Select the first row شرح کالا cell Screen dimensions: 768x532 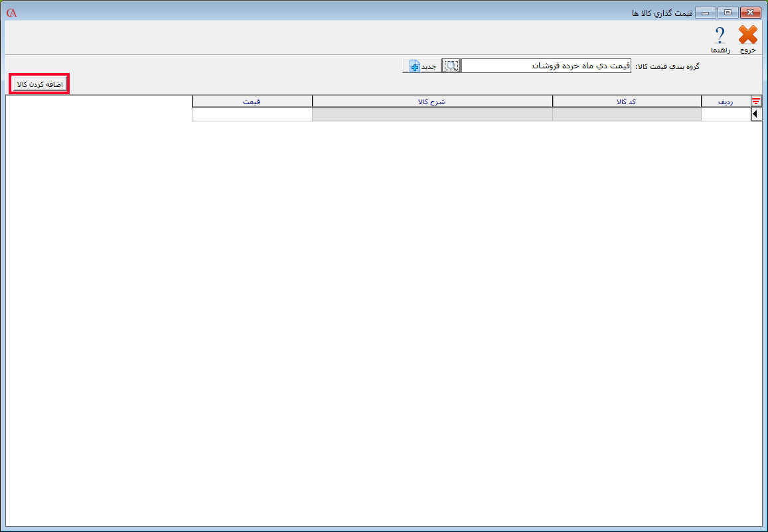point(432,114)
